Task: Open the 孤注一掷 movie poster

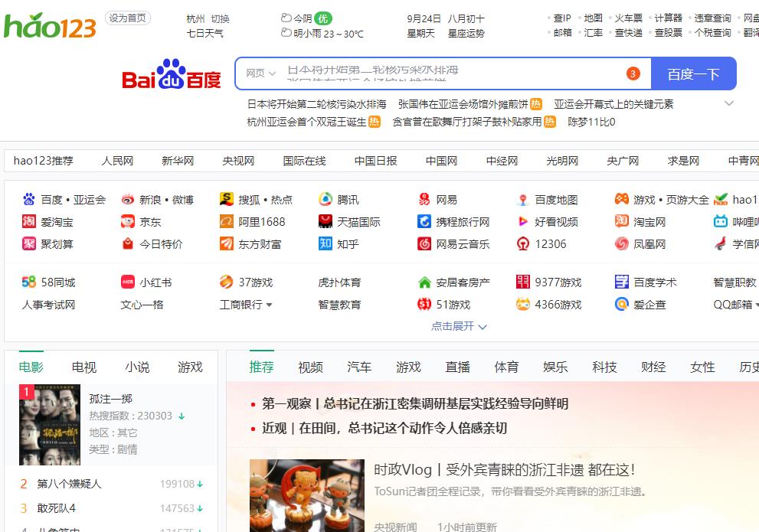Action: [50, 425]
